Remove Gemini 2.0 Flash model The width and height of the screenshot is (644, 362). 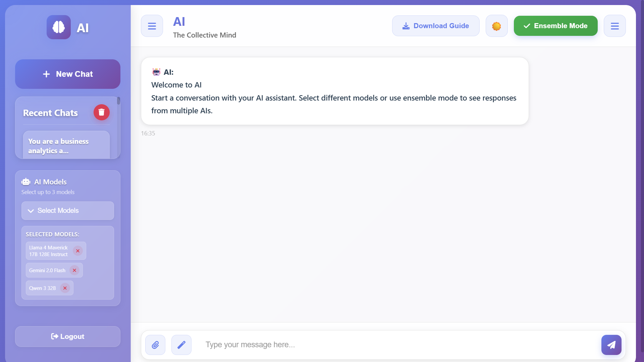(x=74, y=270)
